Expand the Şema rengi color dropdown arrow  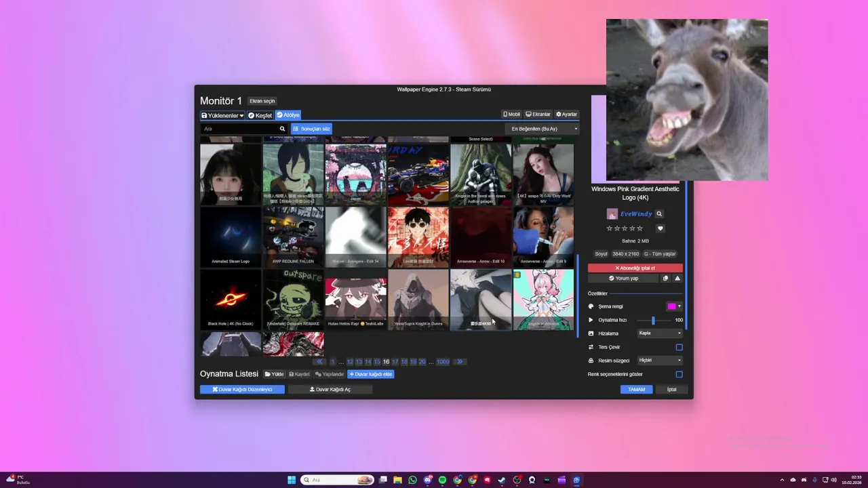pyautogui.click(x=679, y=306)
